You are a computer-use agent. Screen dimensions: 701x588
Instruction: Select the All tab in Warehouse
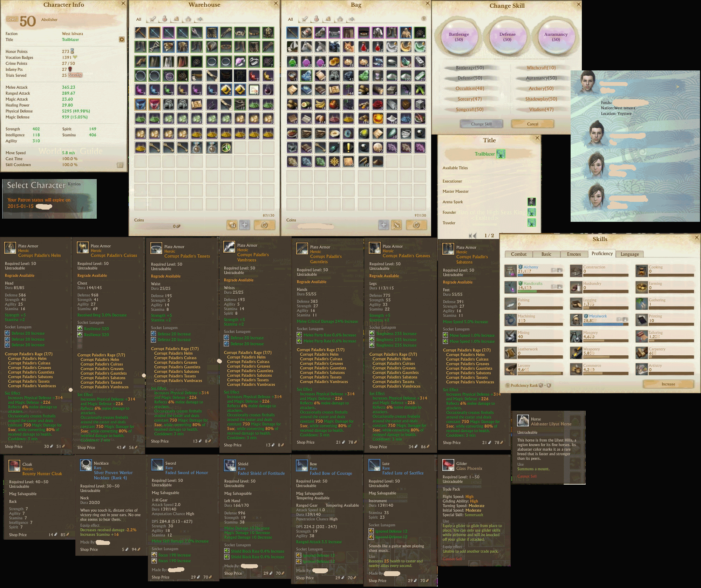[139, 19]
